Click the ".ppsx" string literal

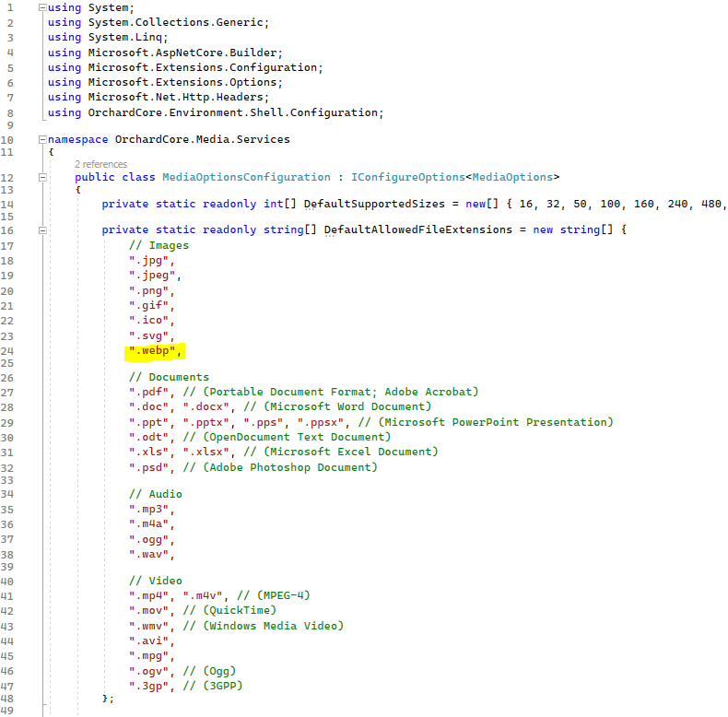[321, 423]
